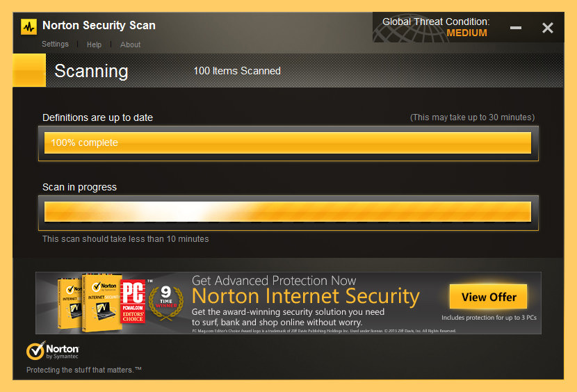Click the MEDIUM threat condition label
The image size is (577, 392).
click(x=466, y=33)
